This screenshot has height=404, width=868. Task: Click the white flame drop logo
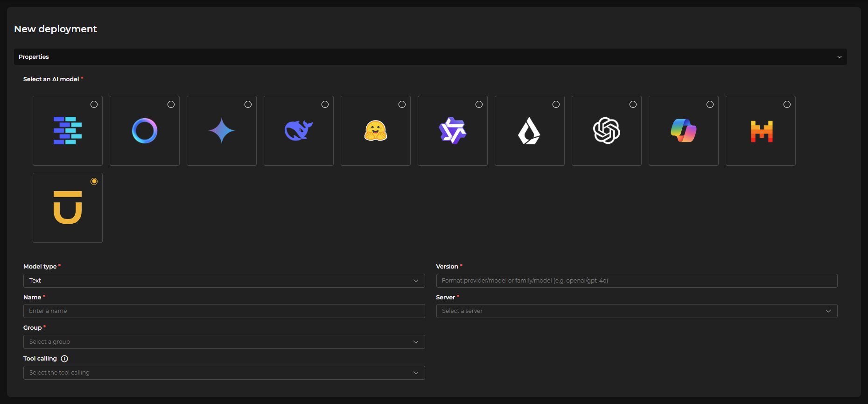pos(529,131)
